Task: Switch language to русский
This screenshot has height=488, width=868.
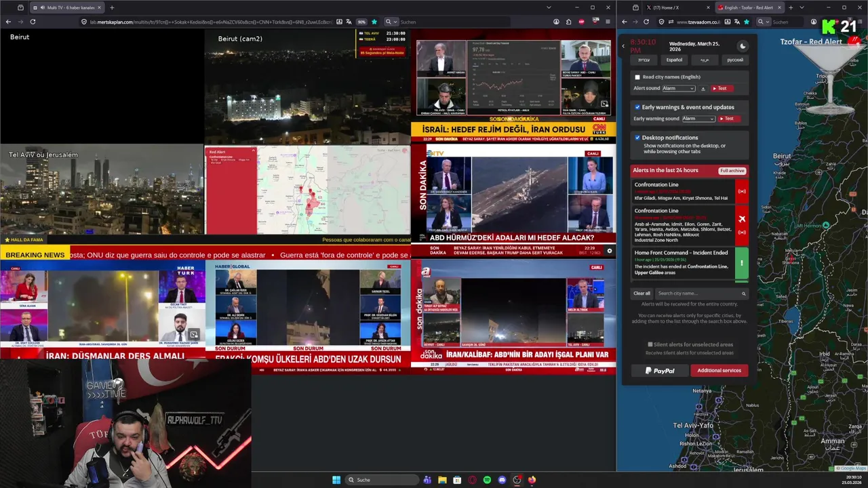Action: click(x=735, y=60)
